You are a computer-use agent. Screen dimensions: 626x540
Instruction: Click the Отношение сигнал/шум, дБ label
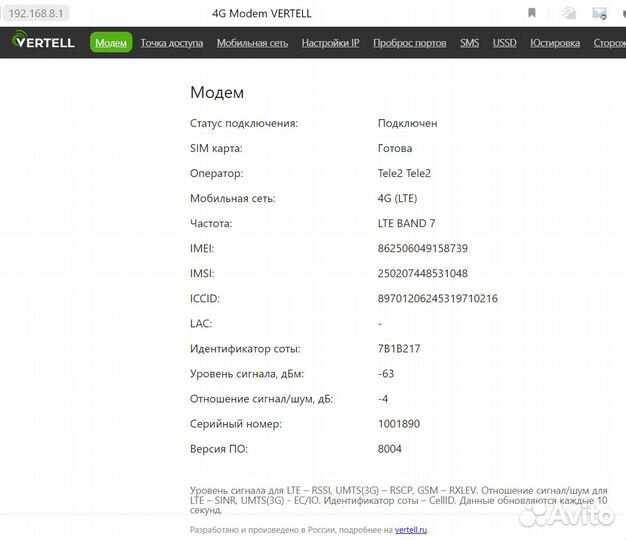pyautogui.click(x=261, y=399)
